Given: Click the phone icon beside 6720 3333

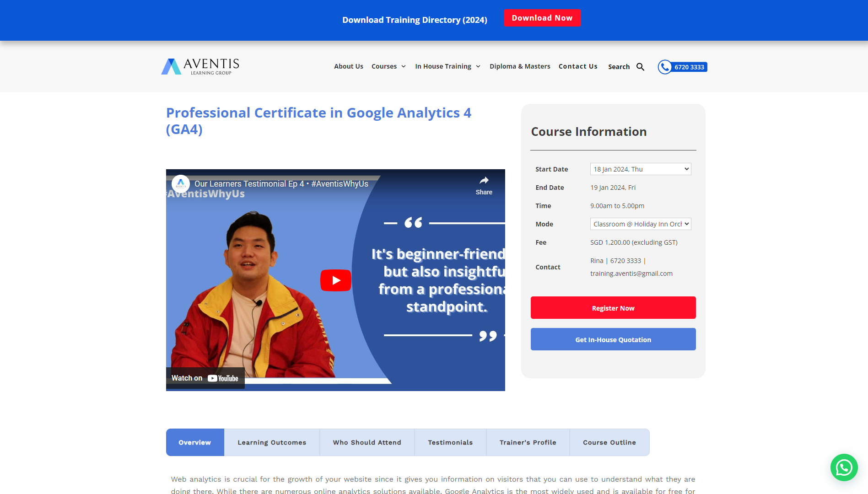Looking at the screenshot, I should point(665,67).
